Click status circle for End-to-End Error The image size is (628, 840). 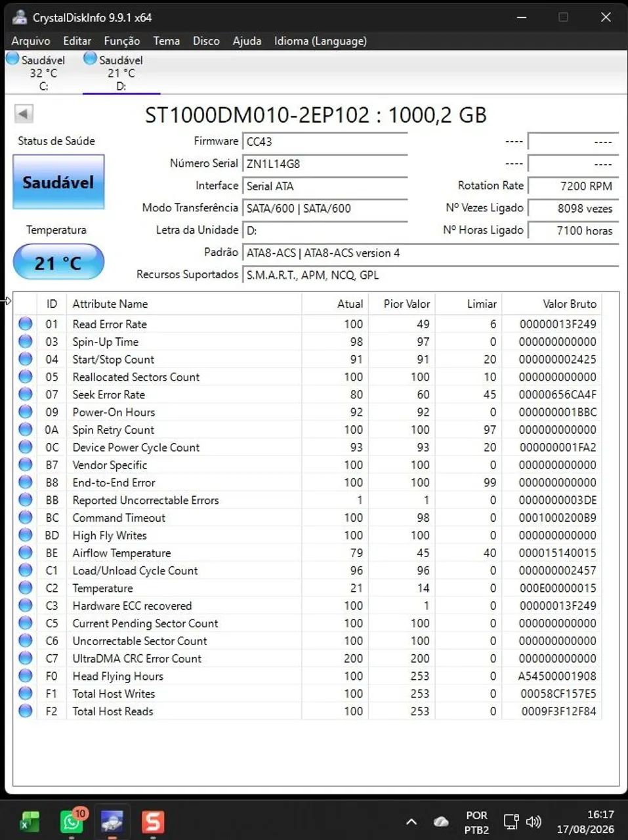pos(26,482)
